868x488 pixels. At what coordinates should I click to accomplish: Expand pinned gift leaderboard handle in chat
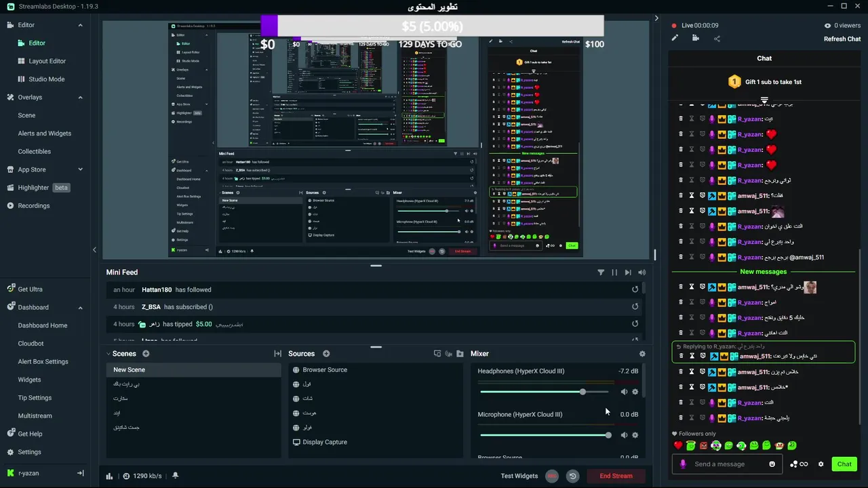tap(764, 100)
